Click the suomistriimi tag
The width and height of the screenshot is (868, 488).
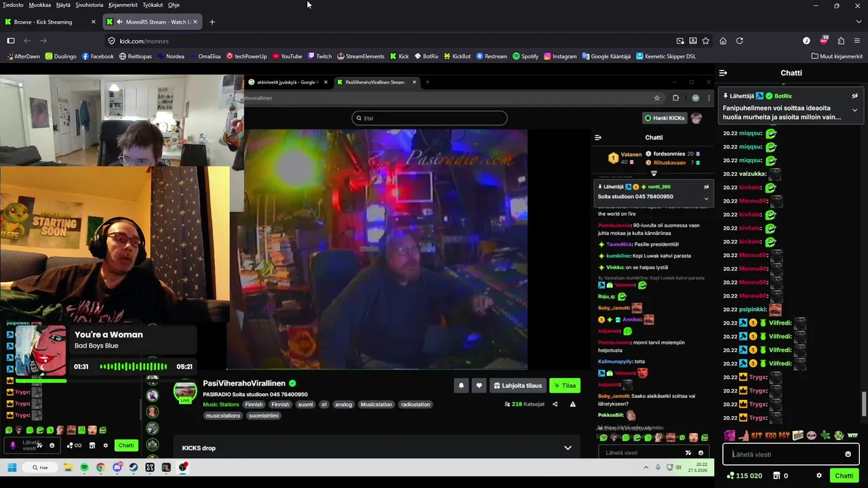click(264, 415)
